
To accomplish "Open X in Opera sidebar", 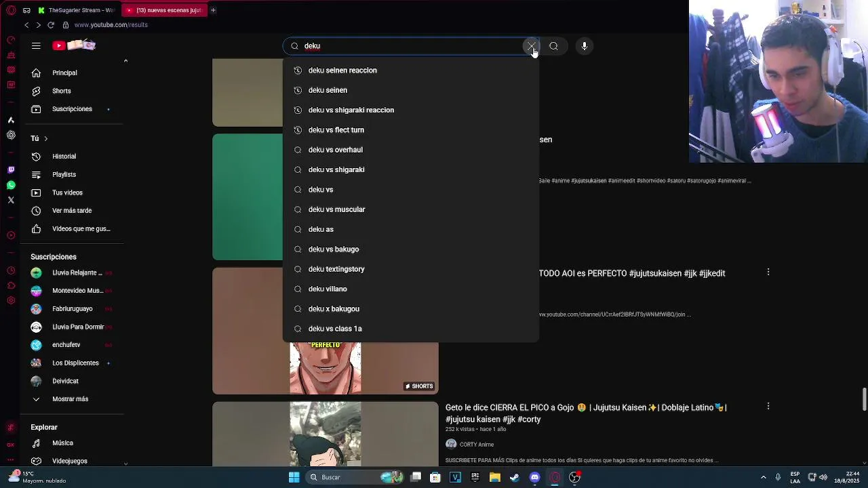I will tap(11, 200).
